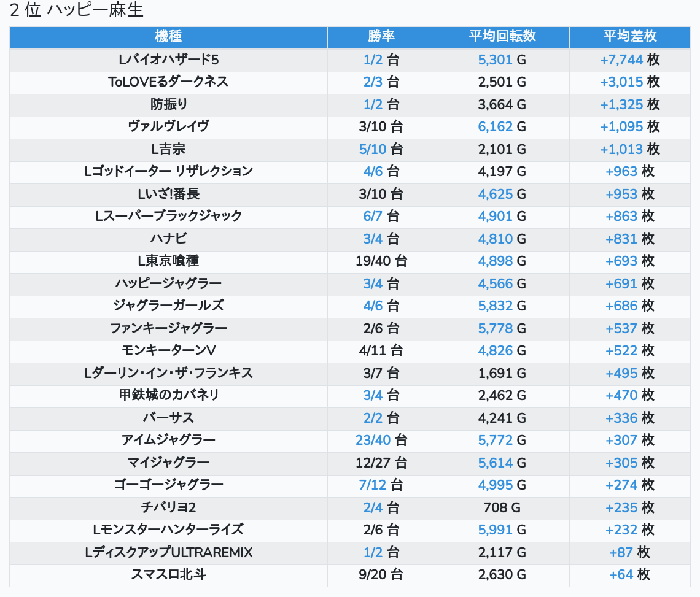Click the average difference "+1,013 枚"
This screenshot has height=597, width=700.
pyautogui.click(x=630, y=149)
